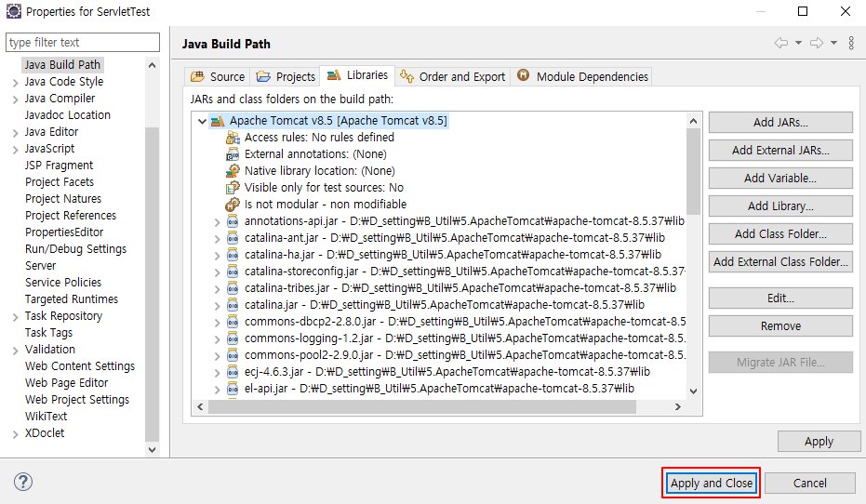Select the Libraries tab

[x=357, y=75]
